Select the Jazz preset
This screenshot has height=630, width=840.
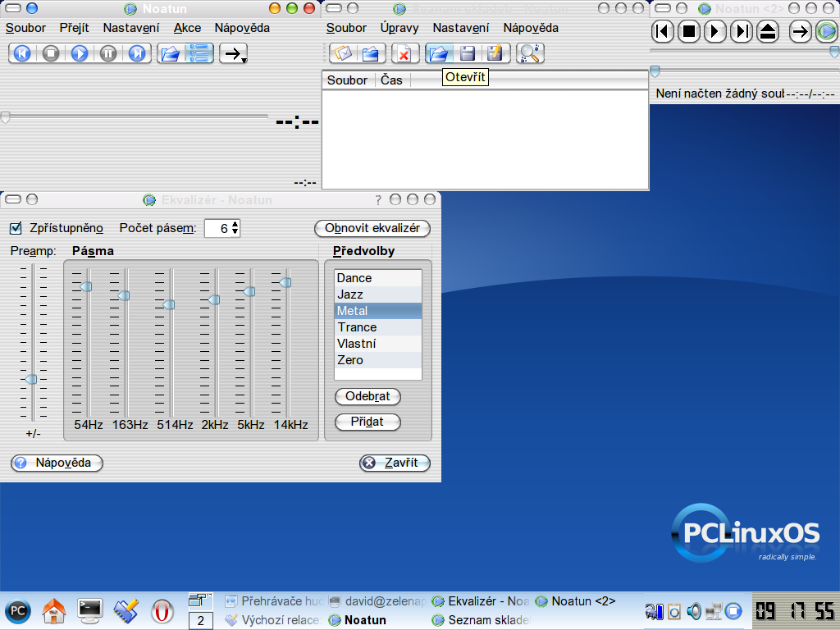(377, 294)
